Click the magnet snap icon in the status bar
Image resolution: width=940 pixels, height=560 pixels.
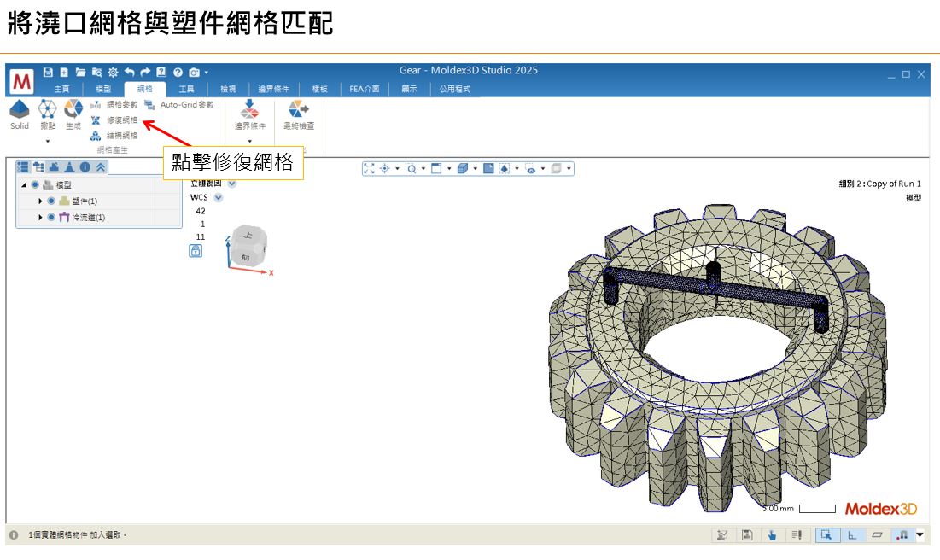(x=900, y=534)
